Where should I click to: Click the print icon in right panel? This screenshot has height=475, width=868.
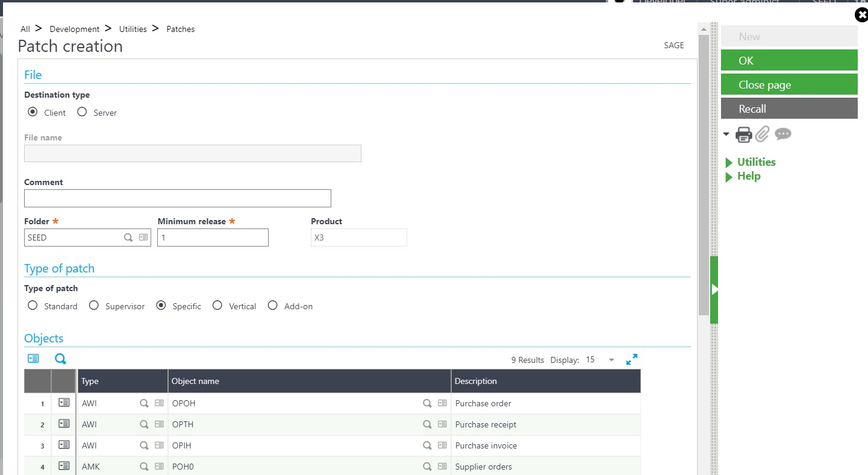tap(744, 134)
